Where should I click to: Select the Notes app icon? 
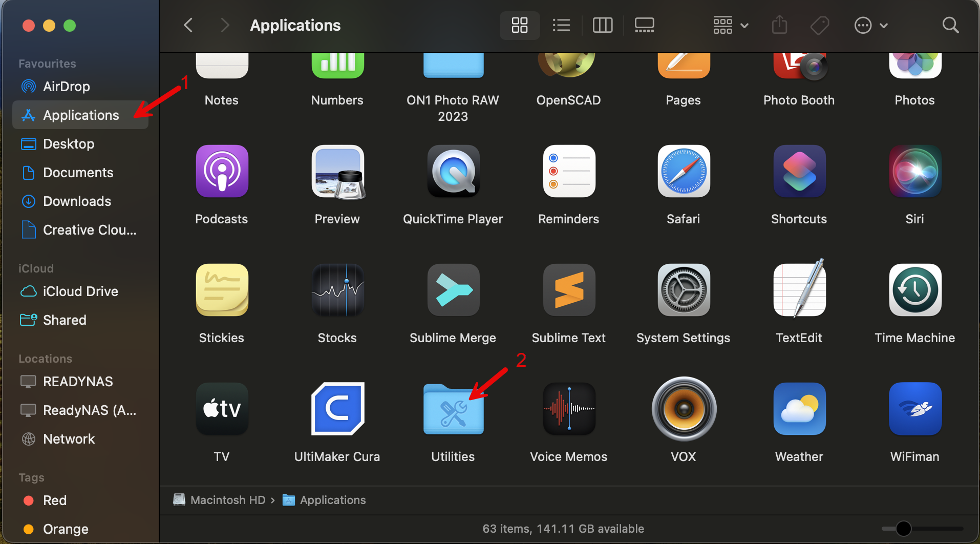point(222,66)
